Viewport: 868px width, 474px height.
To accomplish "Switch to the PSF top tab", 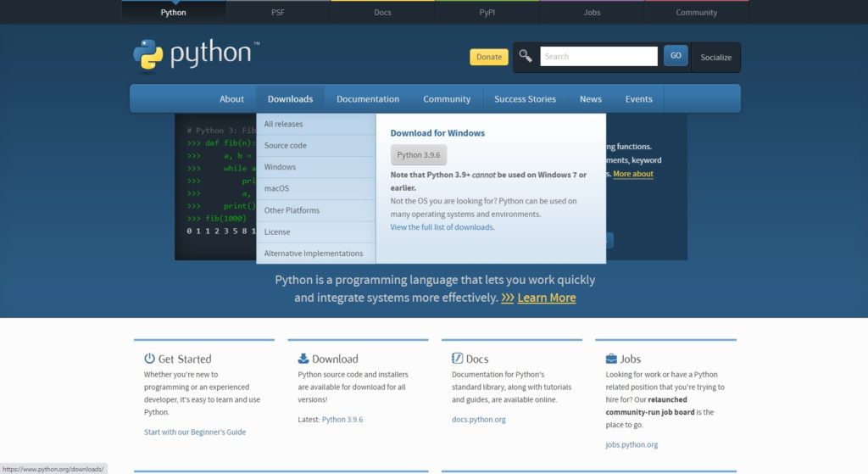I will (x=278, y=12).
